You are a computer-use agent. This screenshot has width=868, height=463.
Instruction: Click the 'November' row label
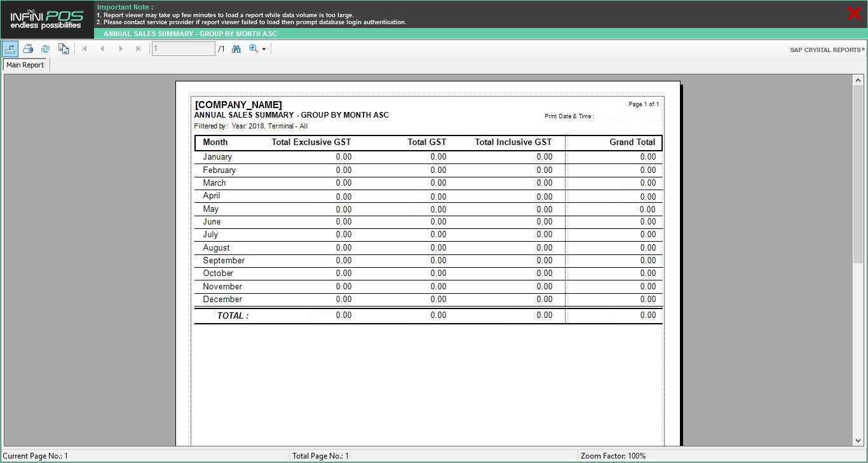222,286
